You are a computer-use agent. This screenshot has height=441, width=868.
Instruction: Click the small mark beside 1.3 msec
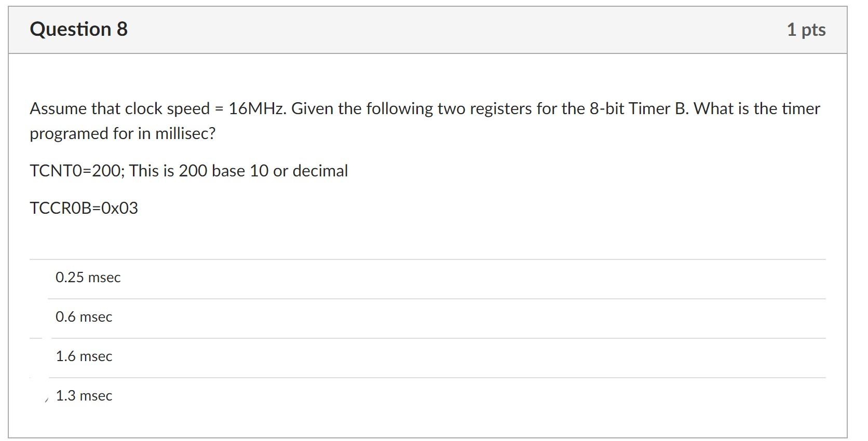pyautogui.click(x=46, y=398)
